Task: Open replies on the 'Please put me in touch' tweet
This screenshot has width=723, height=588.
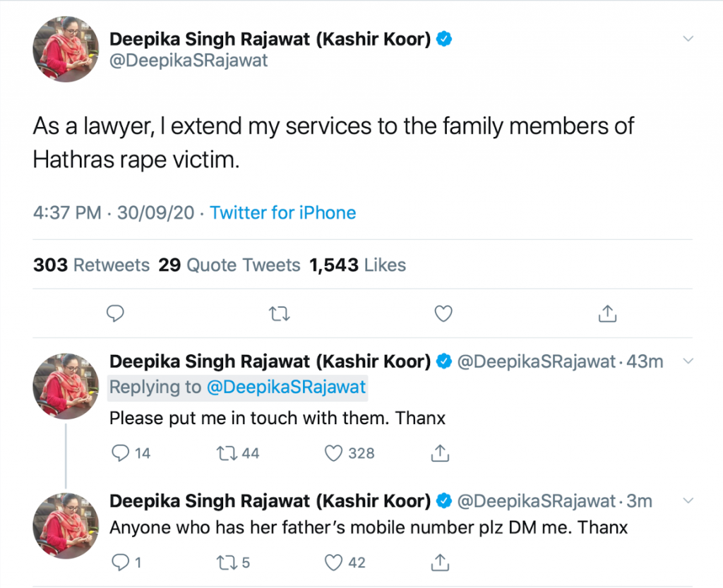Action: pos(121,453)
